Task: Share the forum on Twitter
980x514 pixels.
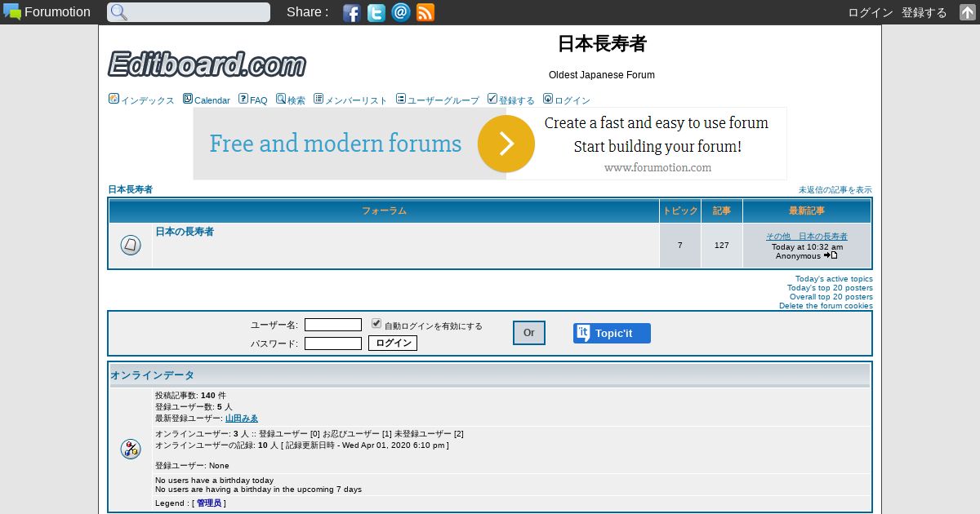Action: pyautogui.click(x=376, y=12)
